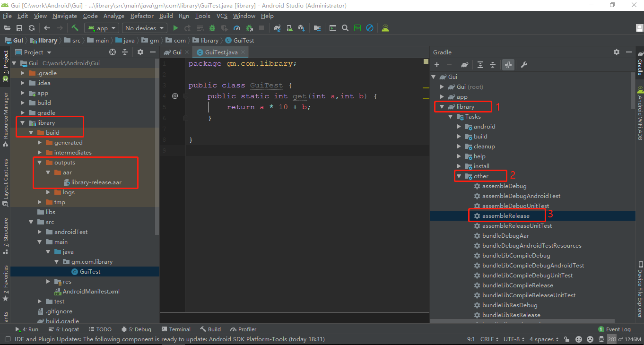This screenshot has width=644, height=345.
Task: Open the Refactor menu
Action: pyautogui.click(x=142, y=16)
